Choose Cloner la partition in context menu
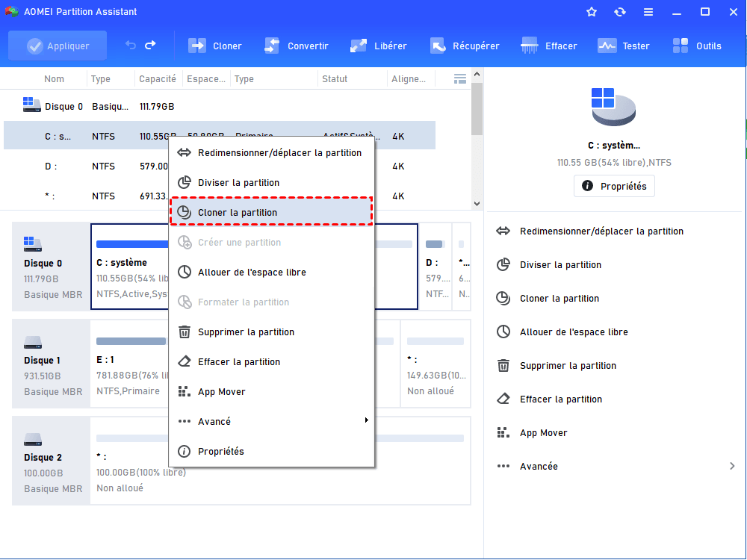The height and width of the screenshot is (560, 747). tap(272, 212)
